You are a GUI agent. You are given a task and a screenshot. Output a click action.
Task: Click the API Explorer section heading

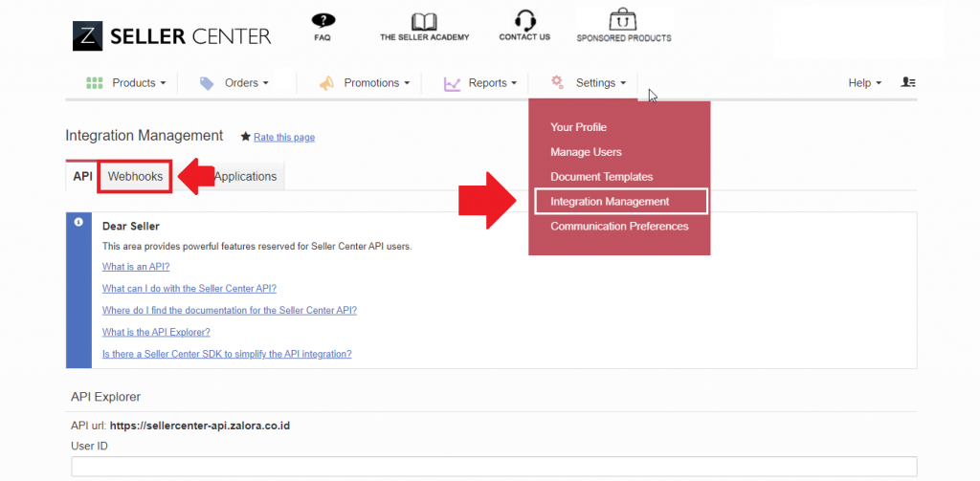pyautogui.click(x=105, y=397)
